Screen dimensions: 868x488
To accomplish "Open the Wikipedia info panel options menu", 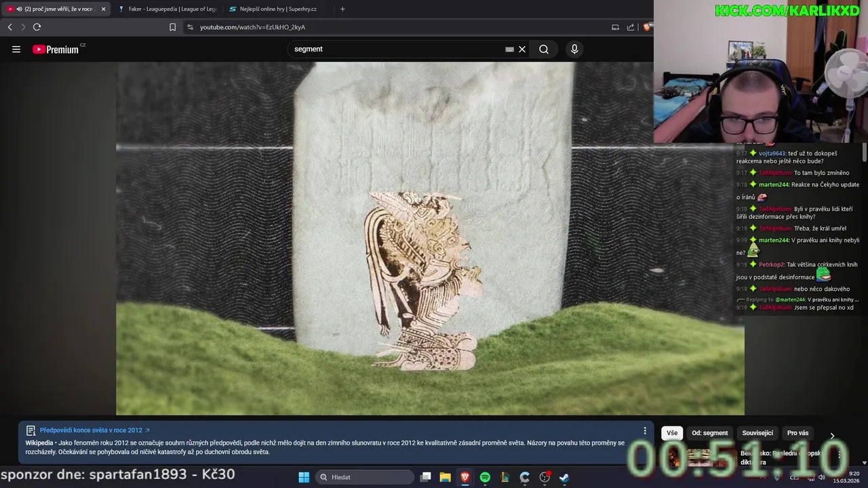I will (x=645, y=430).
